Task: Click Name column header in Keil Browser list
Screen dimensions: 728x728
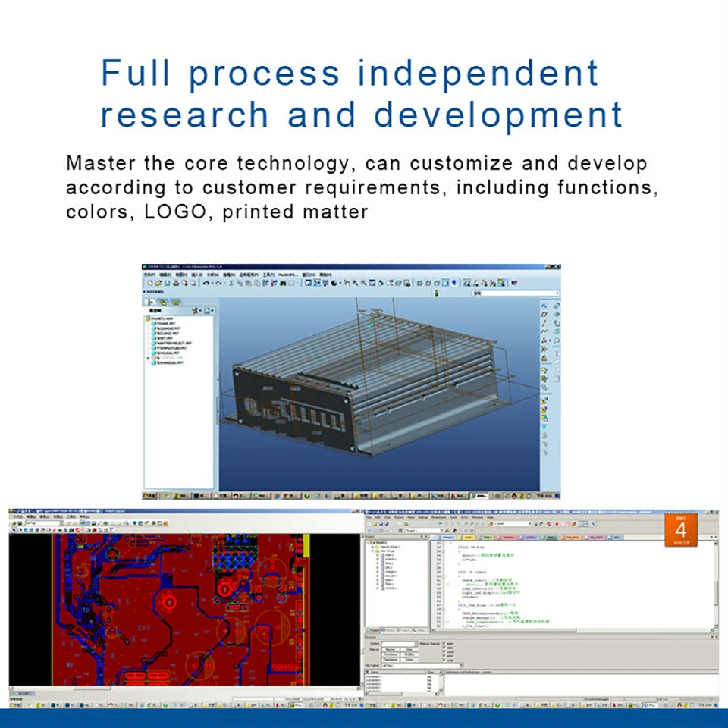Action: click(396, 672)
